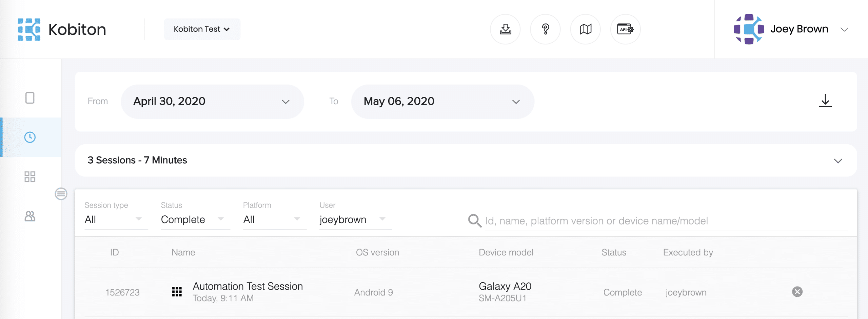Open the users icon in sidebar
This screenshot has height=319, width=868.
point(30,216)
